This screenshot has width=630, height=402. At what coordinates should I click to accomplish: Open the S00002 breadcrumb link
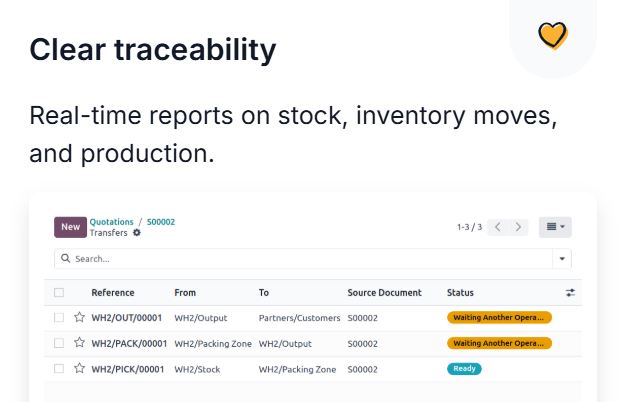click(x=161, y=222)
